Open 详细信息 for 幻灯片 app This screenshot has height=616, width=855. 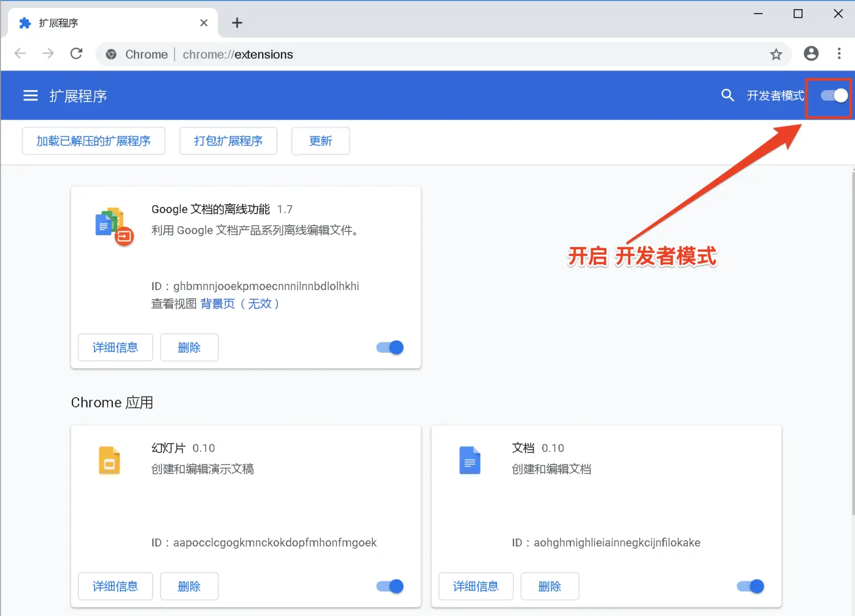pos(115,586)
